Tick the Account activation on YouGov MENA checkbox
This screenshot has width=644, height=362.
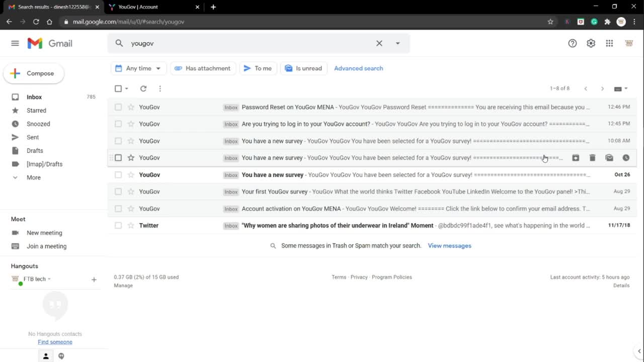(118, 209)
